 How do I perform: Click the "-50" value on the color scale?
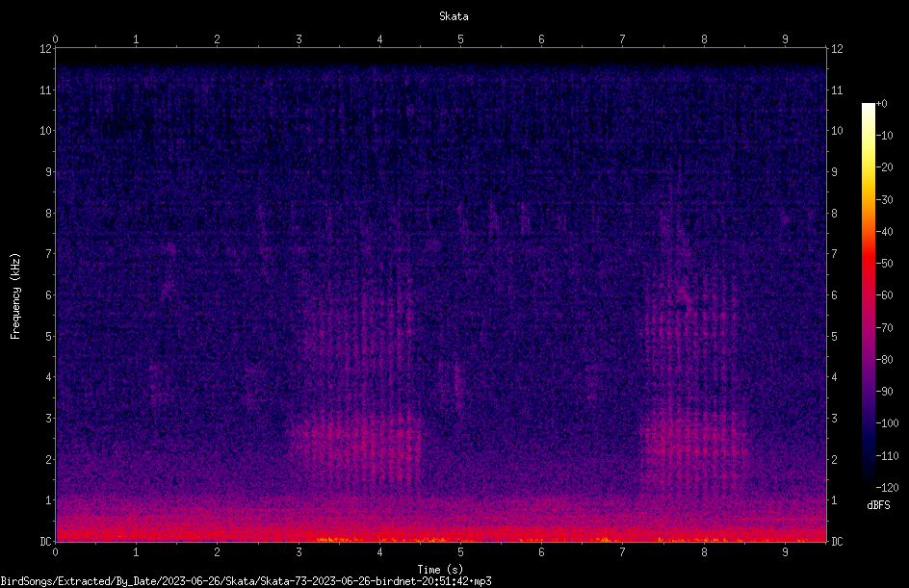click(884, 263)
